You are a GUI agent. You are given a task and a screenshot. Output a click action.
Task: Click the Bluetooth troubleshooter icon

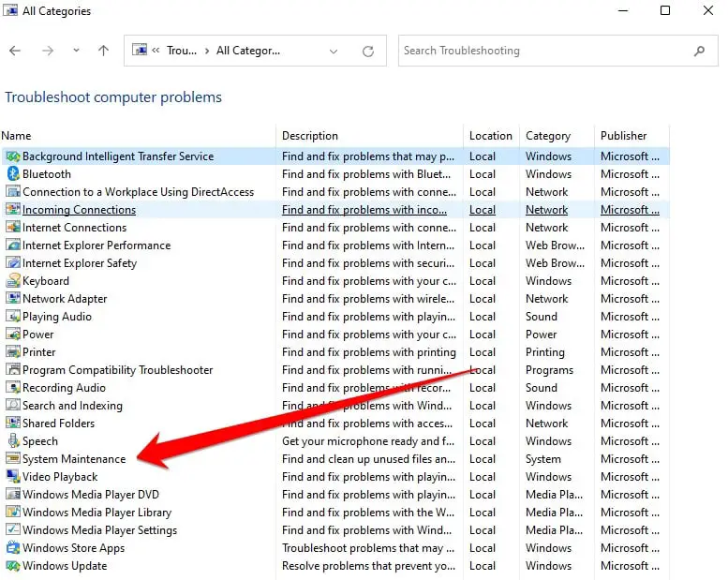(13, 174)
